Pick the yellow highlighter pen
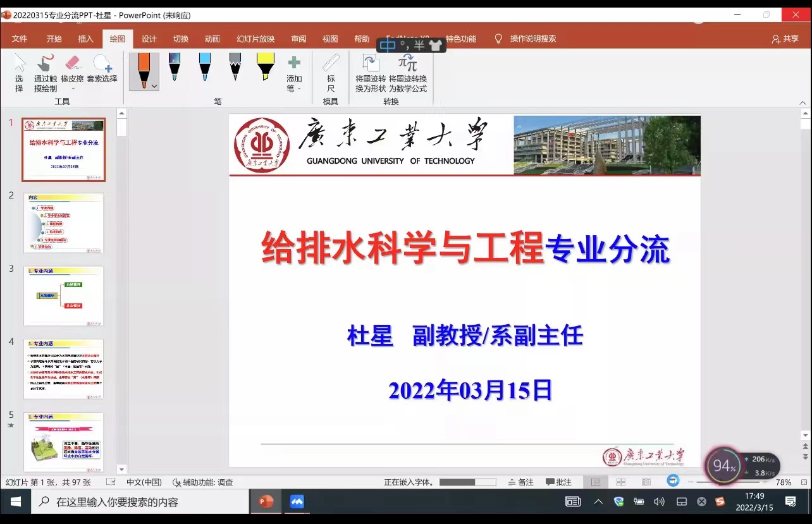The width and height of the screenshot is (812, 524). coord(266,67)
